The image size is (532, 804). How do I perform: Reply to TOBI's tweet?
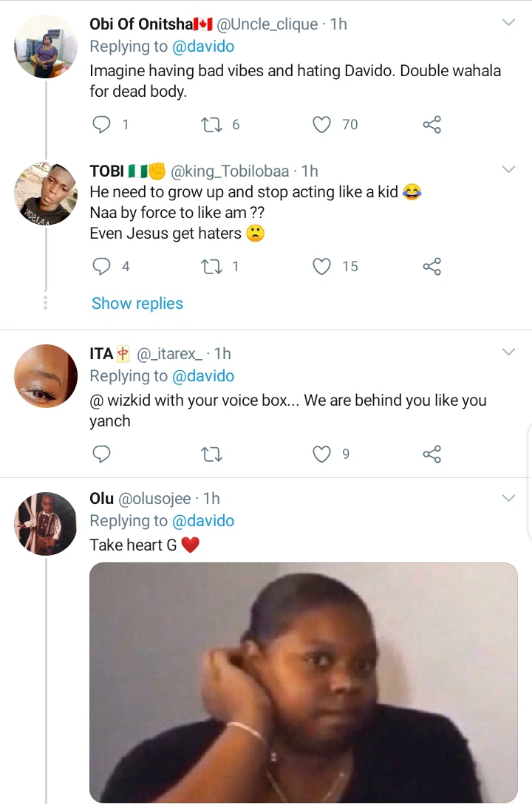point(101,266)
